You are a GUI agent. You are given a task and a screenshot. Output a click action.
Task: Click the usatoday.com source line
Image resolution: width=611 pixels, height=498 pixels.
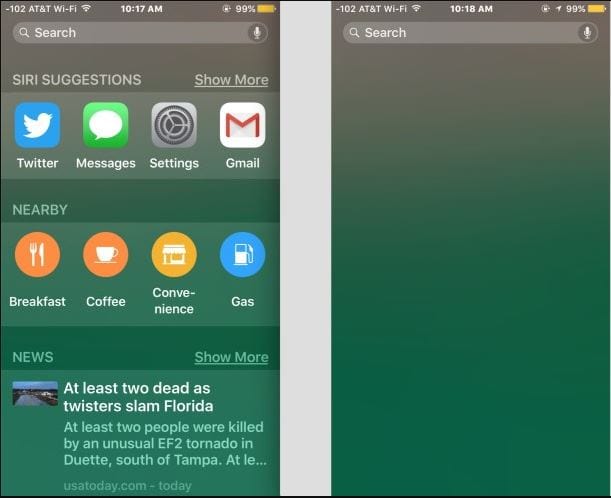click(127, 486)
